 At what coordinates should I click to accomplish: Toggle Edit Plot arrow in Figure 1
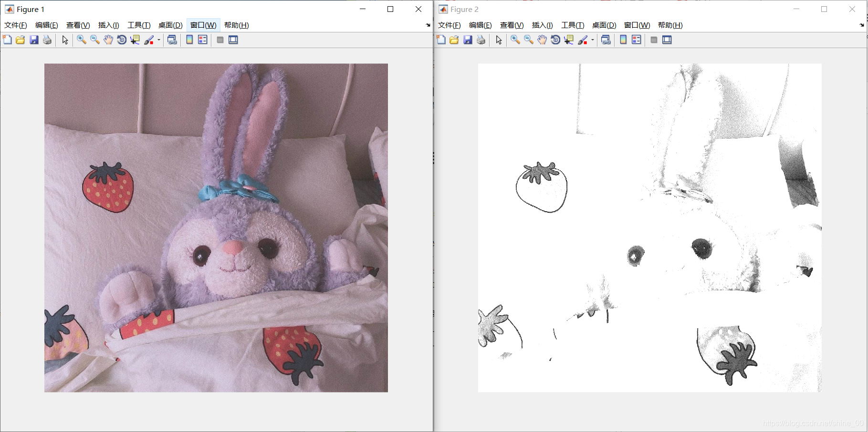(x=65, y=40)
